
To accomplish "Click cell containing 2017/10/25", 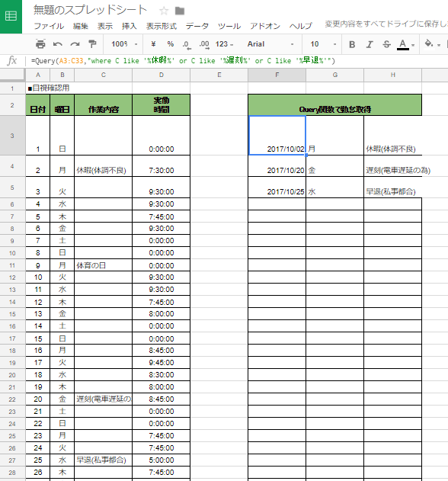I will click(277, 188).
